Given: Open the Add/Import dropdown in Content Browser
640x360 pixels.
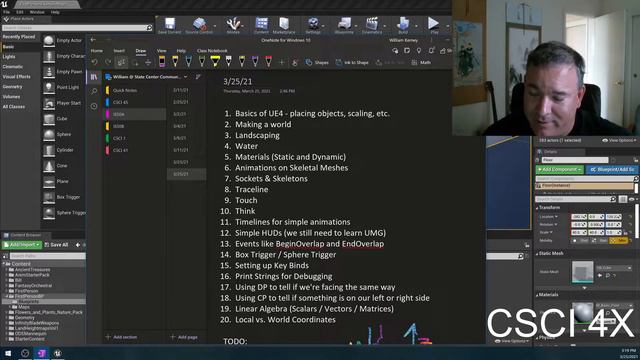Looking at the screenshot, I should point(22,245).
